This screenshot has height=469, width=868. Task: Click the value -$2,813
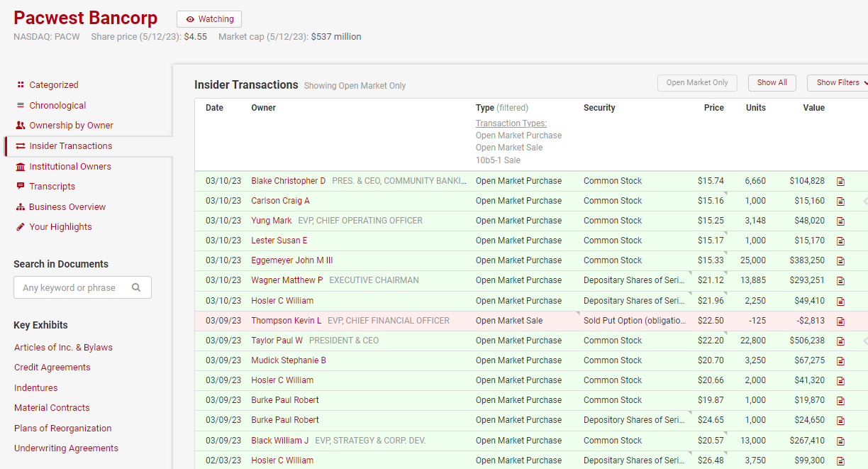(810, 321)
